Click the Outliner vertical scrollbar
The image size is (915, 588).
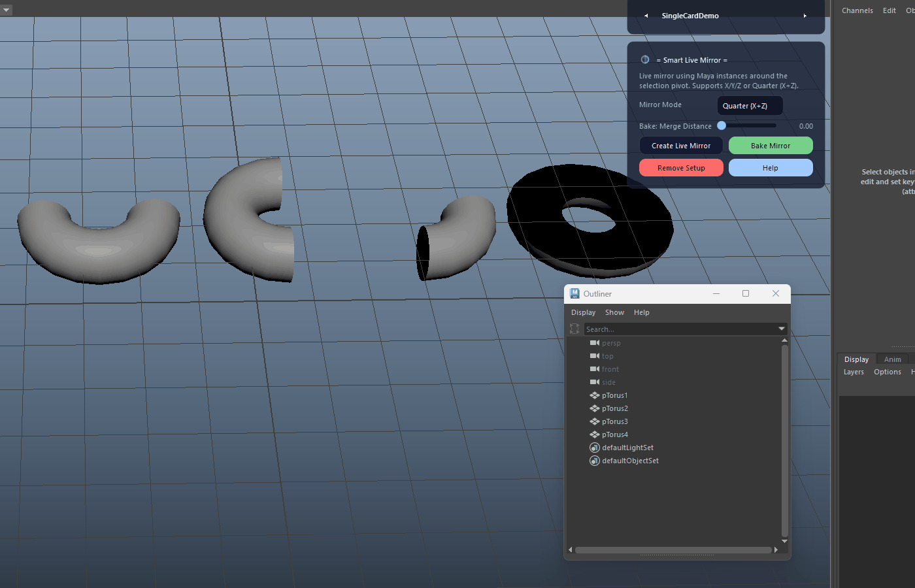click(784, 441)
